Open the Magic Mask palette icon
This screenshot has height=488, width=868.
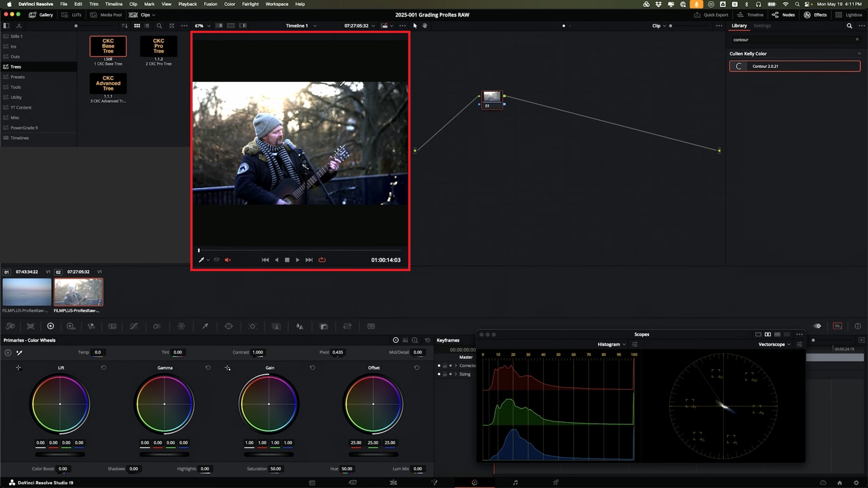[276, 326]
